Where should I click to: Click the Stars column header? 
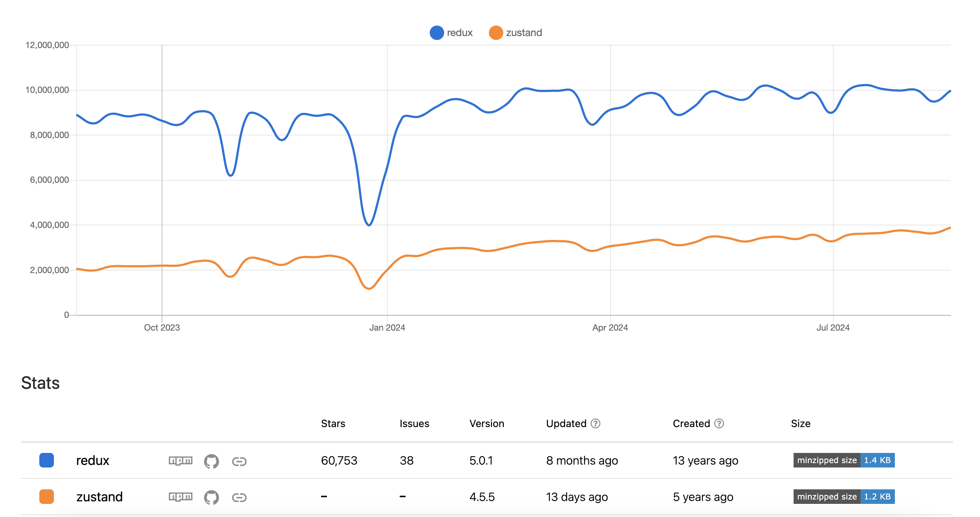[x=333, y=424]
